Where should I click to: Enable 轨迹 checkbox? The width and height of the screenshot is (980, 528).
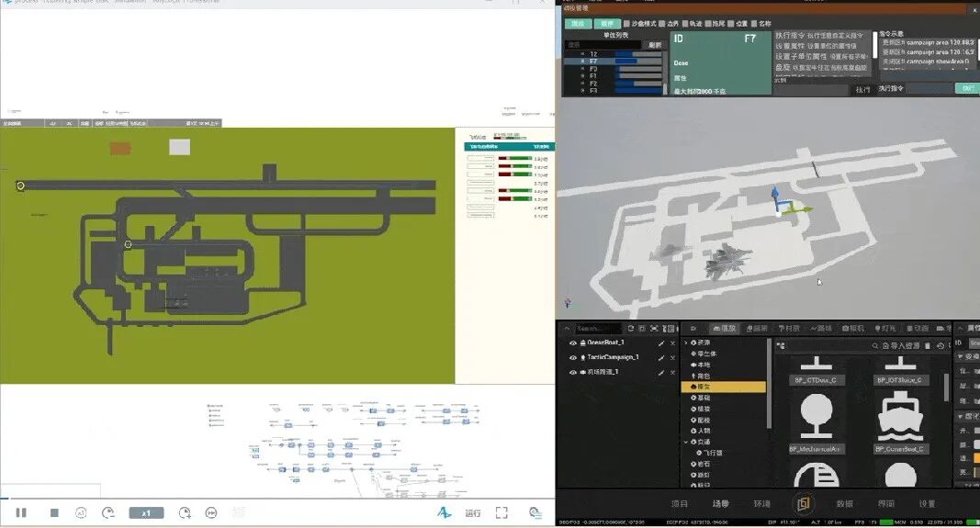pos(685,24)
